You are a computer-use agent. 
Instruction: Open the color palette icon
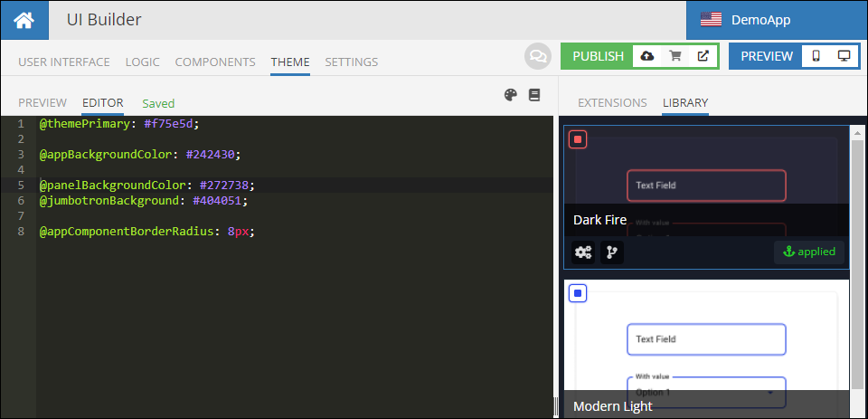510,95
